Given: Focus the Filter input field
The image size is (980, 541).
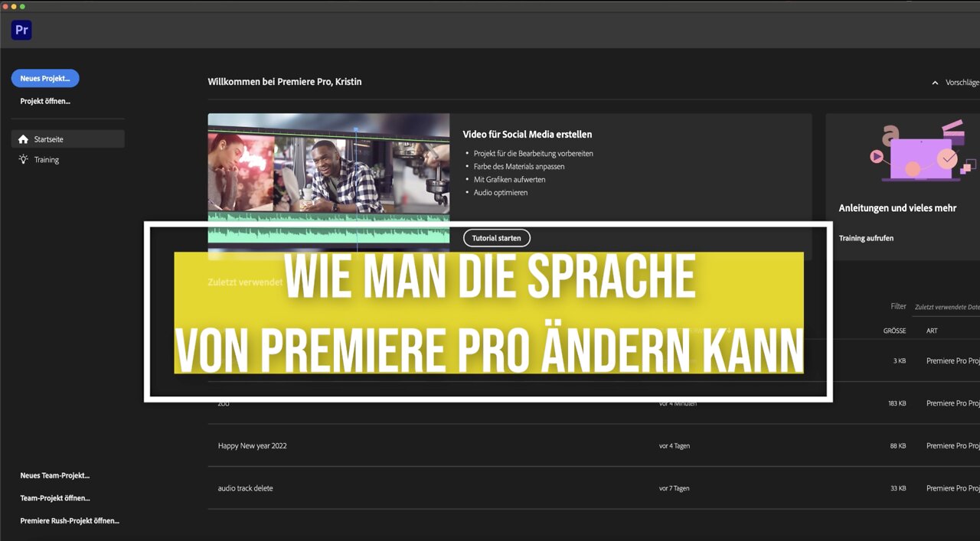Looking at the screenshot, I should [946, 307].
